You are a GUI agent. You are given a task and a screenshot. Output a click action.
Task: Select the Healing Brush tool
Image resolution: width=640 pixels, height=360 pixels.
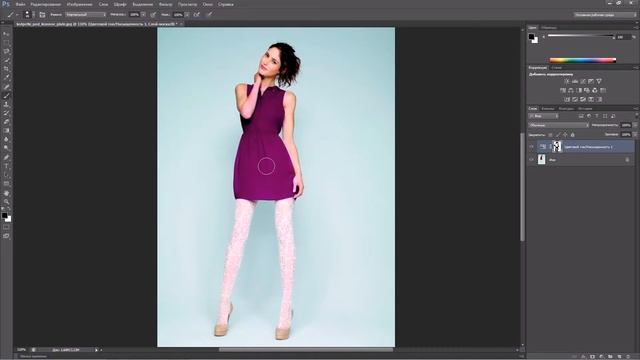click(x=6, y=87)
